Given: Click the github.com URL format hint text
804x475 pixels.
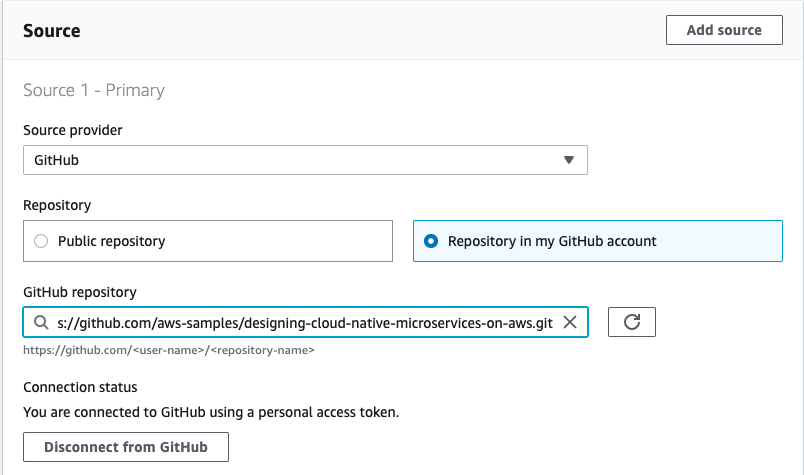Looking at the screenshot, I should point(169,350).
